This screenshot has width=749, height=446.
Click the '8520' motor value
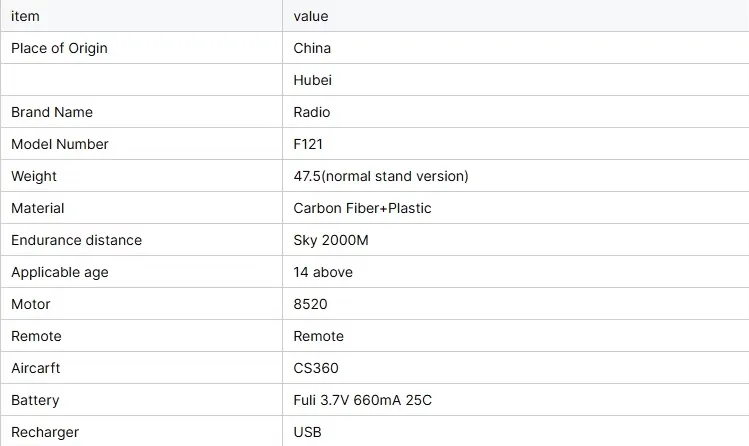[311, 304]
